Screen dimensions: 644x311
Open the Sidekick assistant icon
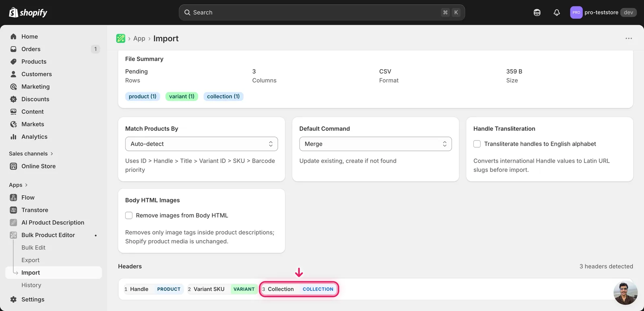[x=537, y=12]
